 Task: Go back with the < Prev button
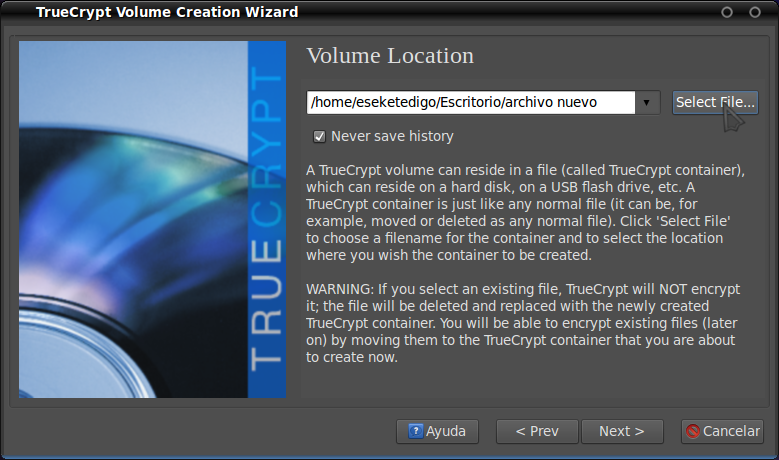537,431
